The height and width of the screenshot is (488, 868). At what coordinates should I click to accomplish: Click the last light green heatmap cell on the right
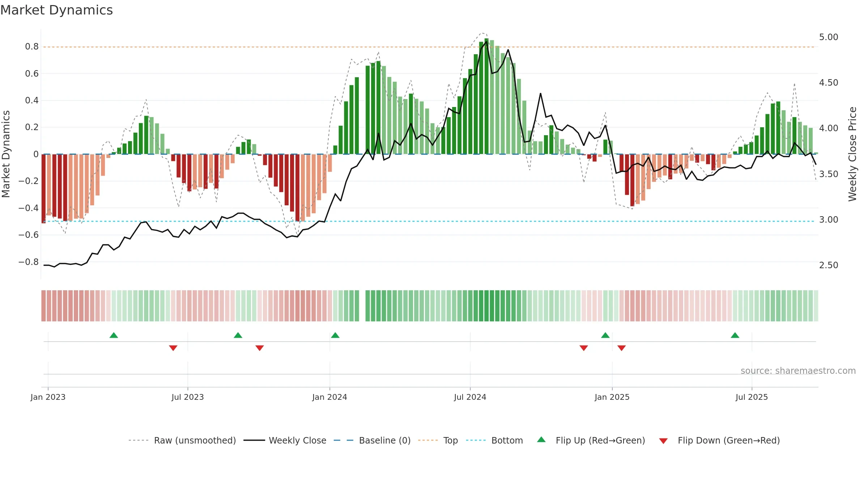click(816, 305)
